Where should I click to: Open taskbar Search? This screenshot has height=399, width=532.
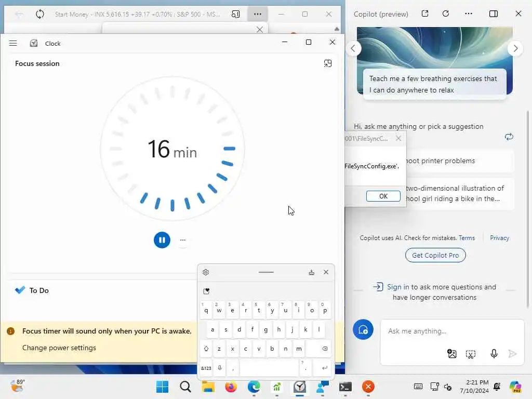[185, 387]
